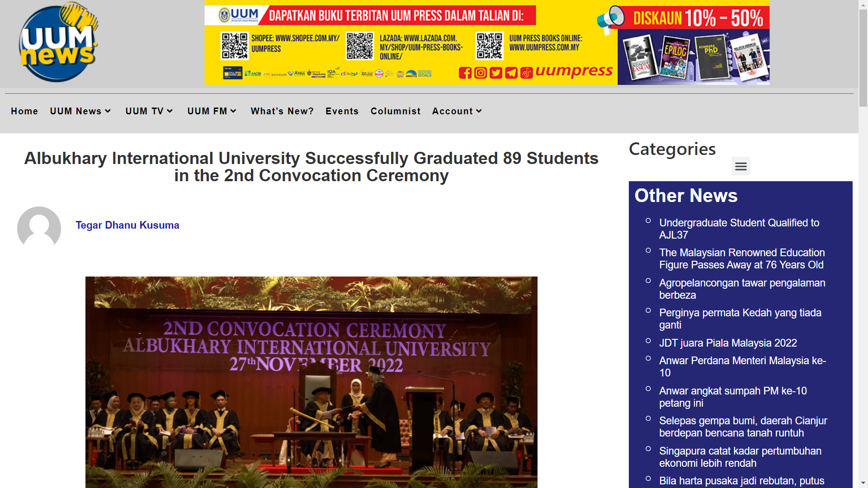Click the Shopee QR code in the banner

click(x=235, y=46)
